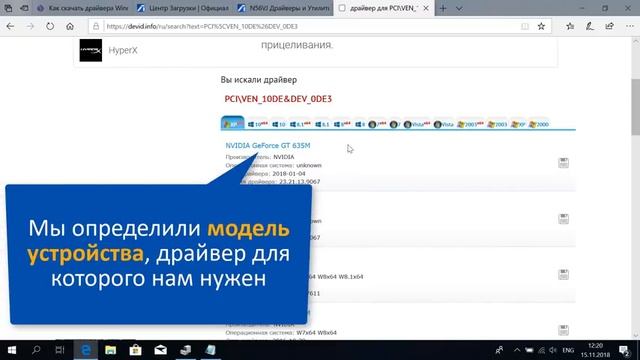Go back to the previous page

coord(10,26)
